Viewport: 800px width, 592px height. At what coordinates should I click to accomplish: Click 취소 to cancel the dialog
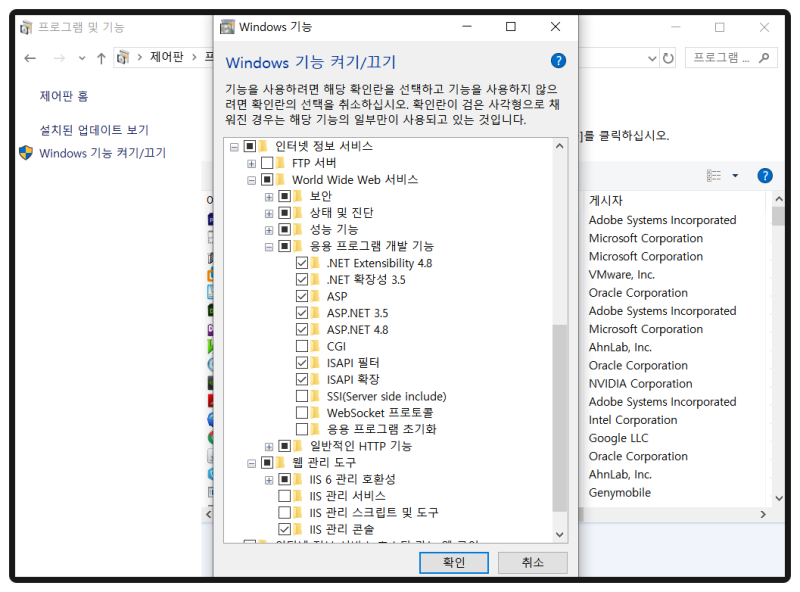click(x=532, y=562)
